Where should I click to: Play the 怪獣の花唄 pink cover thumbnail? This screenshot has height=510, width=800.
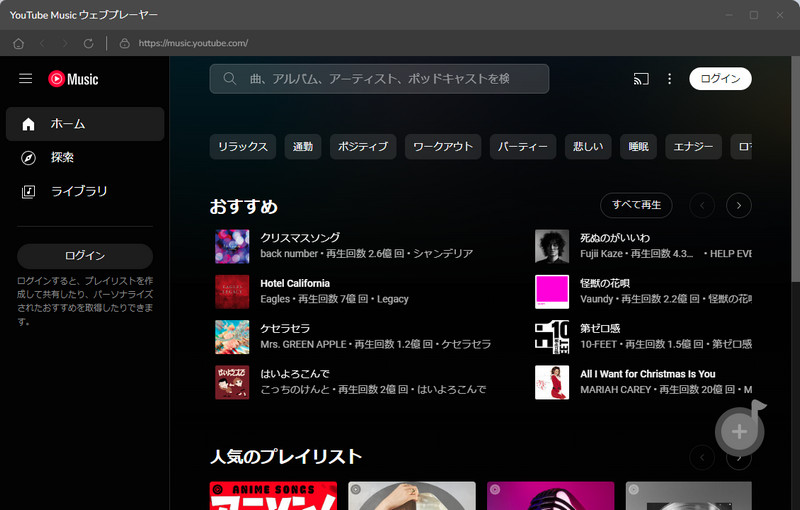552,292
